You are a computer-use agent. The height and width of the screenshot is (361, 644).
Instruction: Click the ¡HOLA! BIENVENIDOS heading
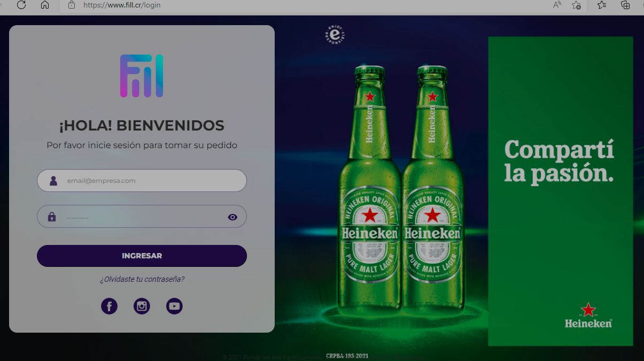pos(142,126)
